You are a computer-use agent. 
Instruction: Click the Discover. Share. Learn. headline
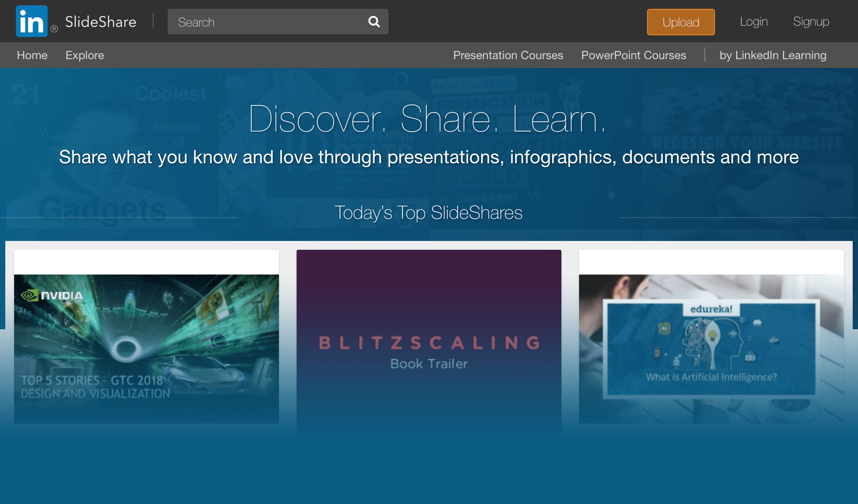click(427, 119)
